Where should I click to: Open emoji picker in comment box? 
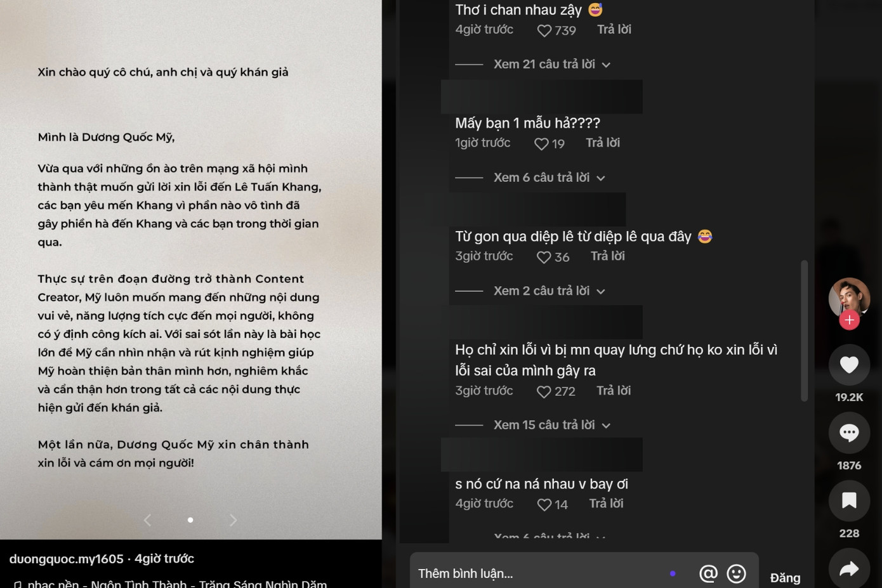736,573
